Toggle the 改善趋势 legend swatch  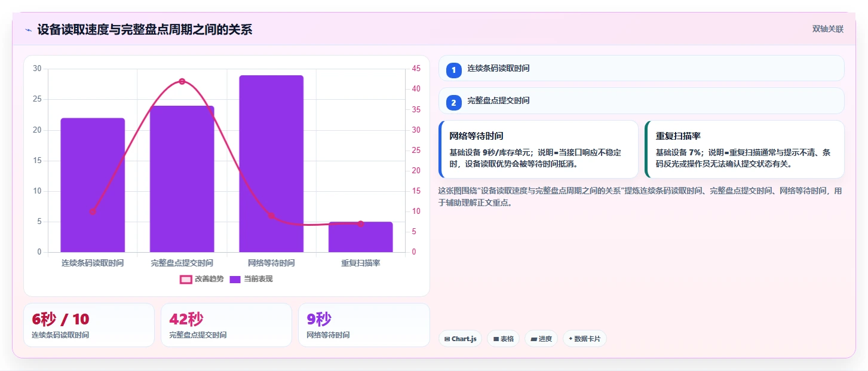tap(186, 279)
